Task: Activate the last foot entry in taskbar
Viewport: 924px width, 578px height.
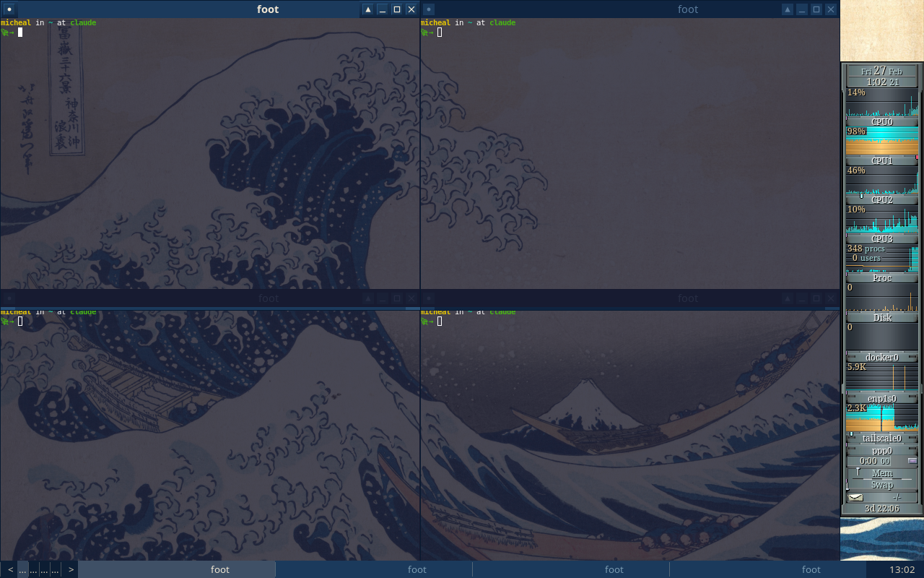Action: pyautogui.click(x=811, y=569)
